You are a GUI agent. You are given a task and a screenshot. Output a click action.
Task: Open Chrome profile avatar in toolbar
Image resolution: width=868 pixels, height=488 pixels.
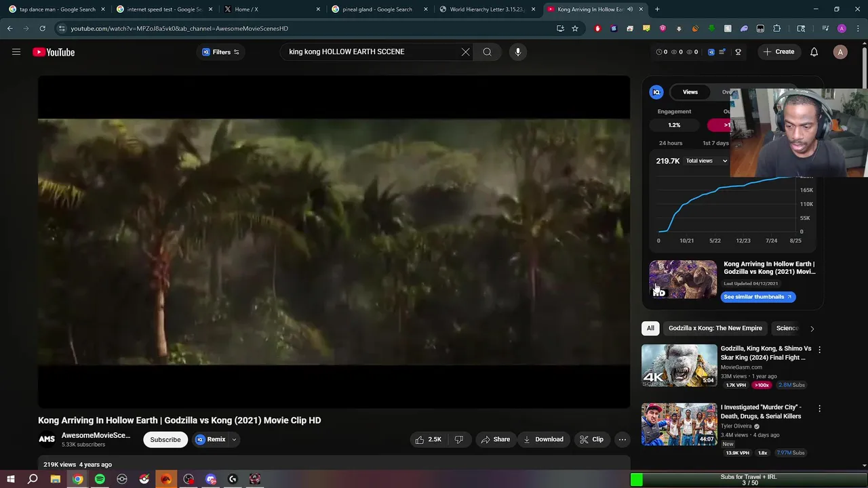point(842,28)
